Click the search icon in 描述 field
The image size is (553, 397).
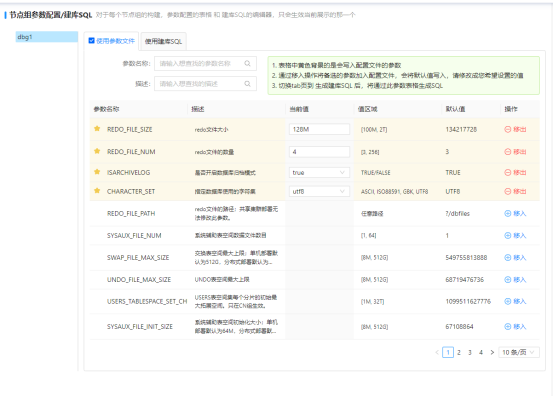(x=248, y=84)
